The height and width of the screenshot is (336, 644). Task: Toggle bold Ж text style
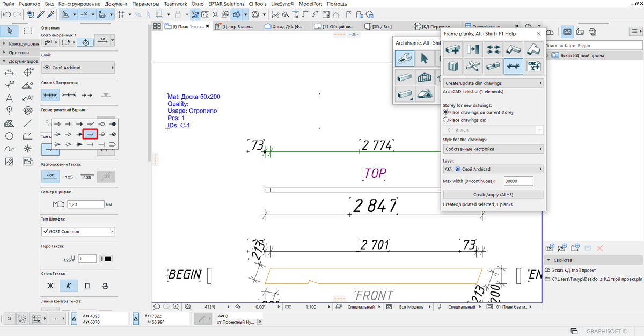point(50,285)
